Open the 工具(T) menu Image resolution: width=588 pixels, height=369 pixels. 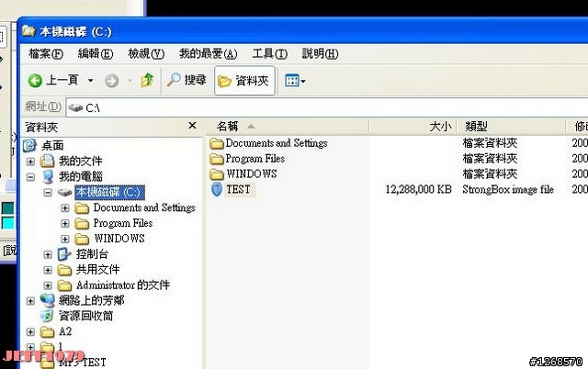[x=269, y=54]
